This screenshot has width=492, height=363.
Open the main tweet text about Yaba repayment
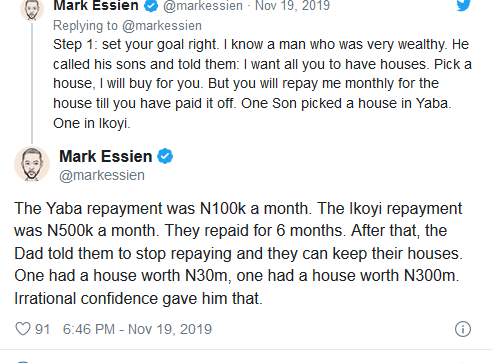238,253
